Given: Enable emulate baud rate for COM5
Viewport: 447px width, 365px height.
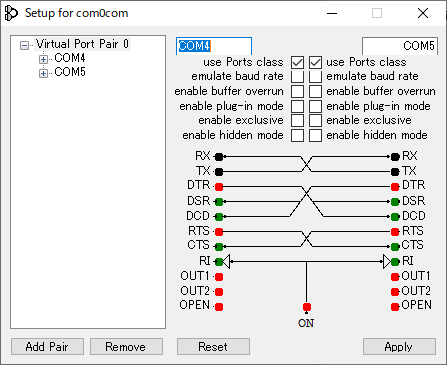Looking at the screenshot, I should [315, 76].
